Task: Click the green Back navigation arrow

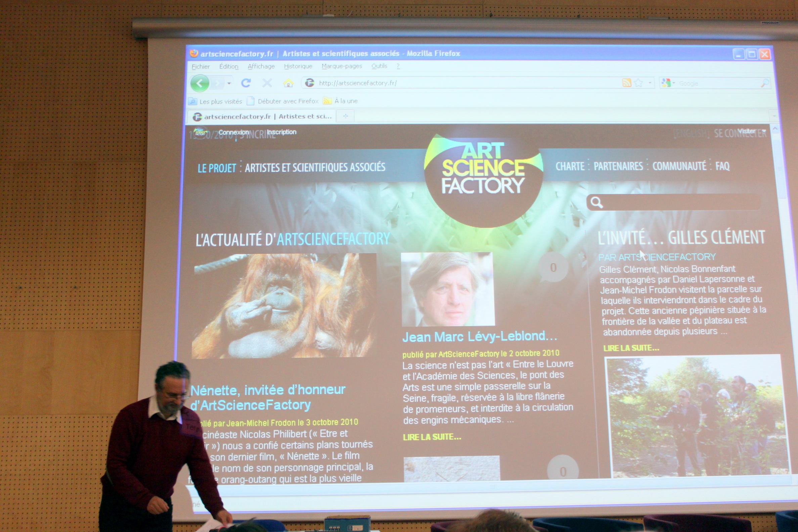Action: pos(199,83)
